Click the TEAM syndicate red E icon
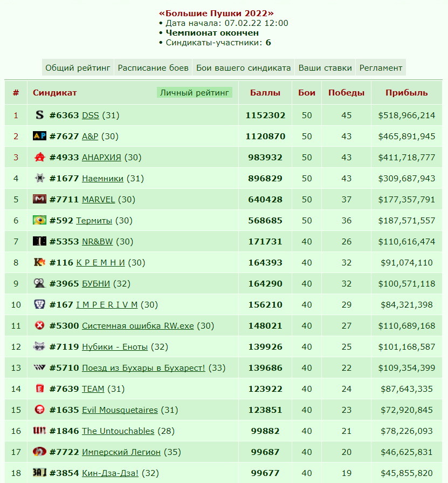This screenshot has width=448, height=483. [39, 389]
